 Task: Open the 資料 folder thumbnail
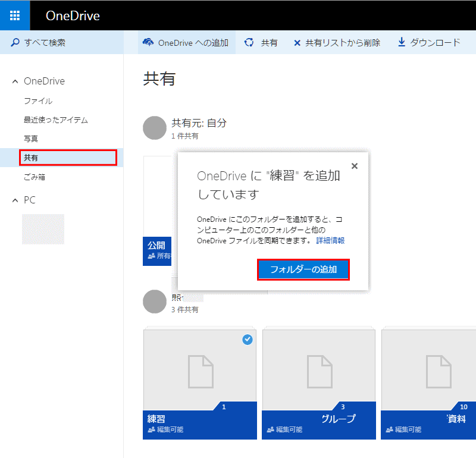coord(428,371)
